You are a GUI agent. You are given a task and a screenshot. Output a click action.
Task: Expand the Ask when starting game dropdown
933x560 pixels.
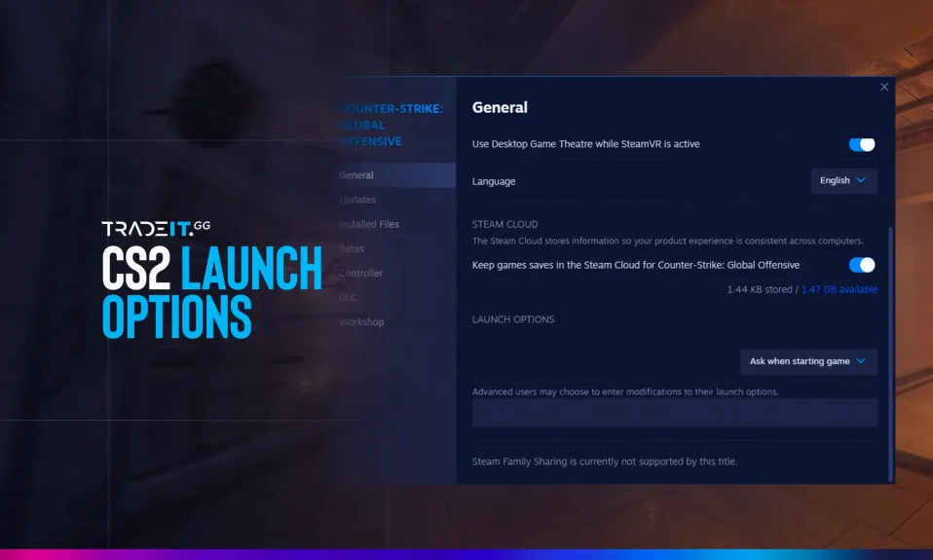point(807,361)
